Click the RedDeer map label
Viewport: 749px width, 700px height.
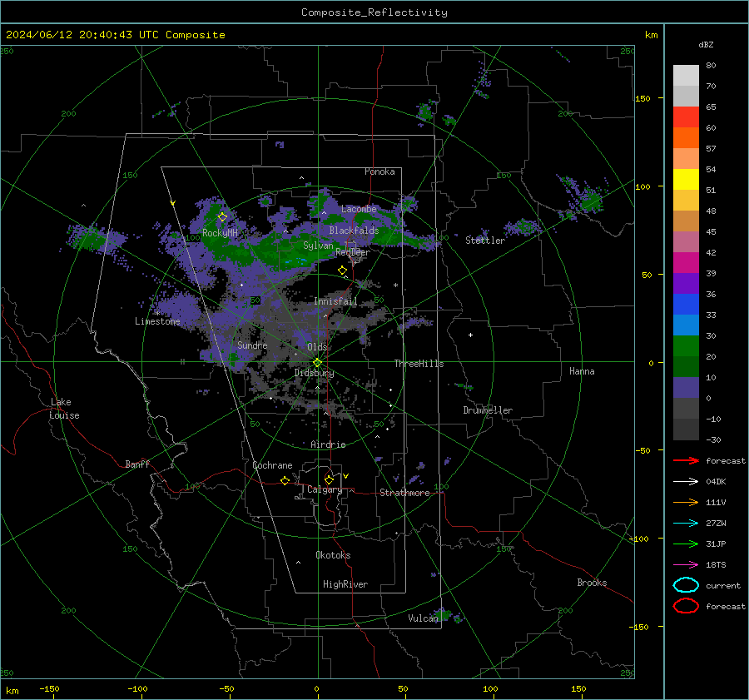pos(353,252)
